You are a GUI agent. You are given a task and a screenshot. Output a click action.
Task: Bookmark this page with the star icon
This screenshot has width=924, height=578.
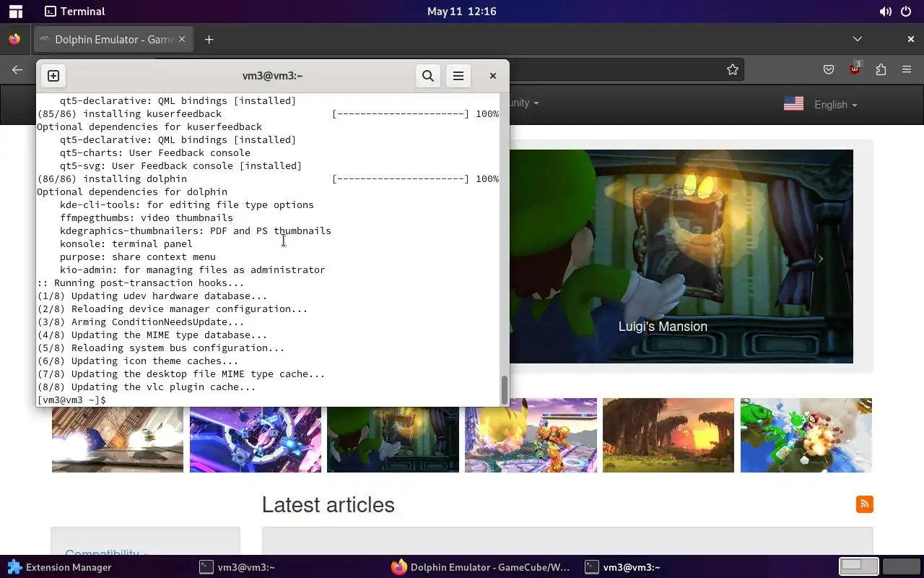coord(733,69)
